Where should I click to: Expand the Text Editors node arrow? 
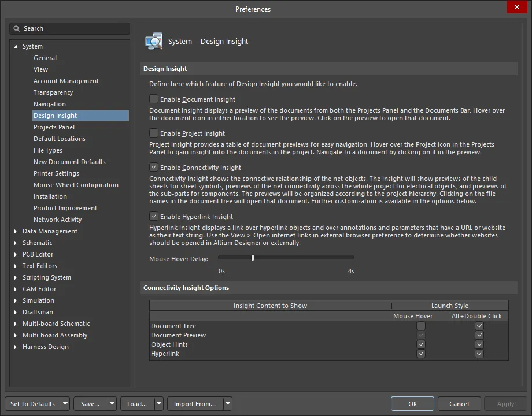(x=15, y=266)
